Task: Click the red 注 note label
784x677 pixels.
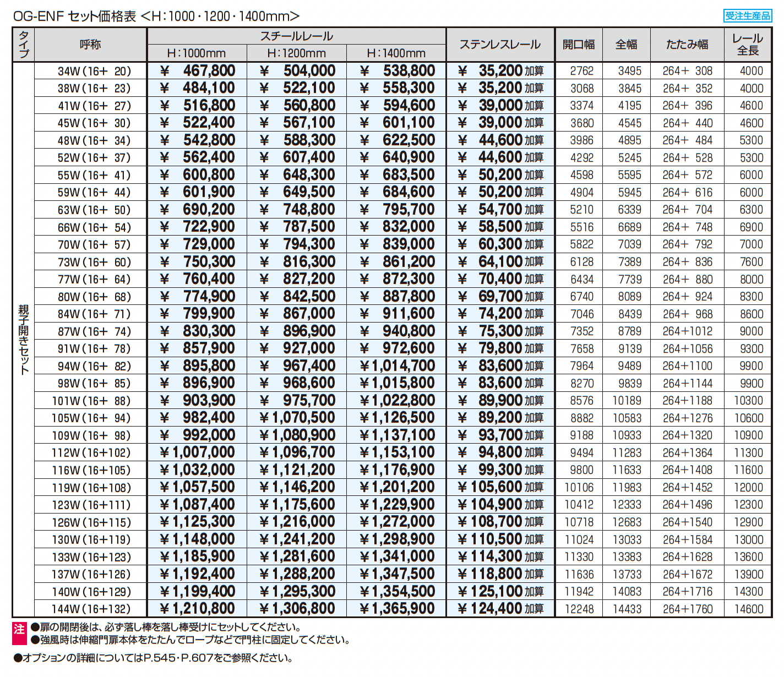Action: tap(19, 633)
